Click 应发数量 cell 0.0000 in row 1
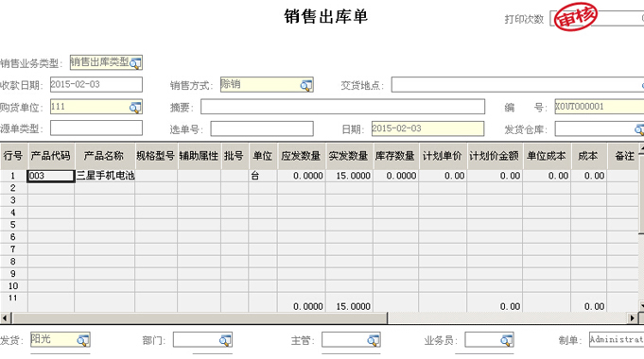This screenshot has width=644, height=359. coord(302,176)
